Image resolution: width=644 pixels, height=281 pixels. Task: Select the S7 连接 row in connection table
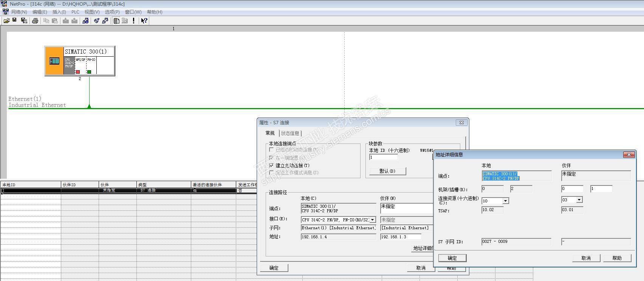pyautogui.click(x=128, y=191)
